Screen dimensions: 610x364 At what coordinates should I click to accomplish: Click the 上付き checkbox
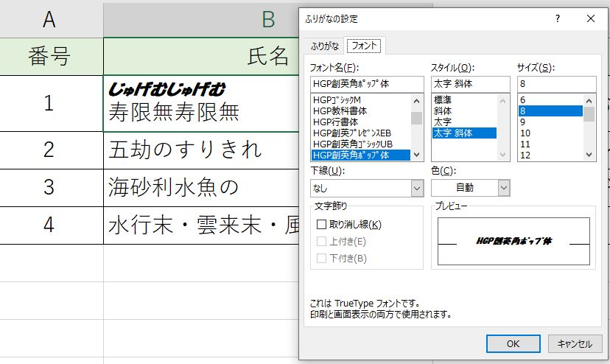(321, 242)
